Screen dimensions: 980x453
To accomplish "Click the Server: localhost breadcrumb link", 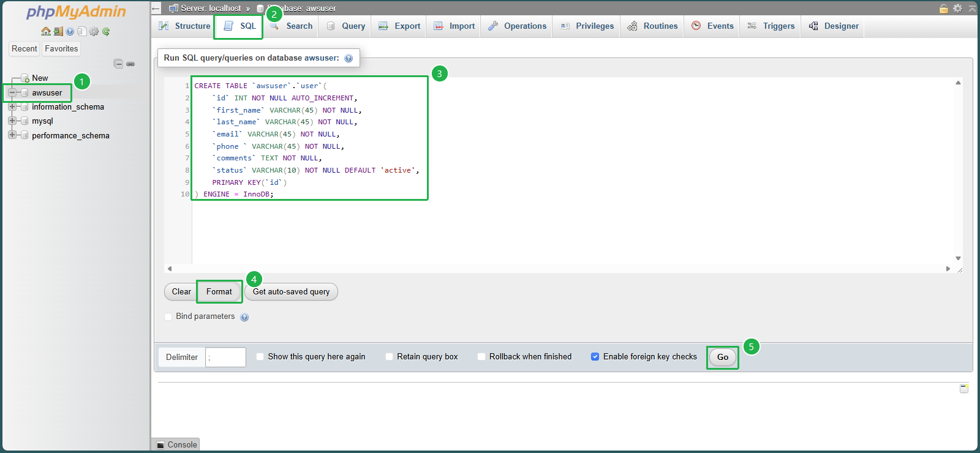I will point(211,9).
